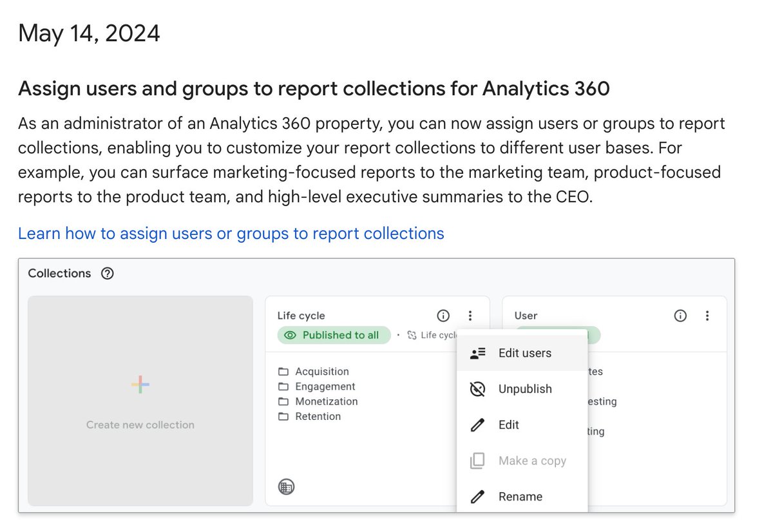Select Edit users in the menu
Screen dimensions: 773x532
[522, 353]
